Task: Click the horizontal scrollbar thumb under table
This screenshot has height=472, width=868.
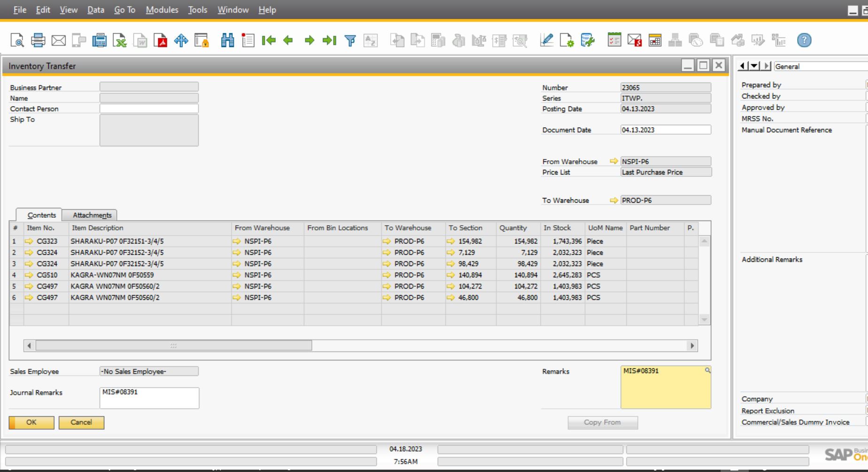Action: [x=174, y=346]
